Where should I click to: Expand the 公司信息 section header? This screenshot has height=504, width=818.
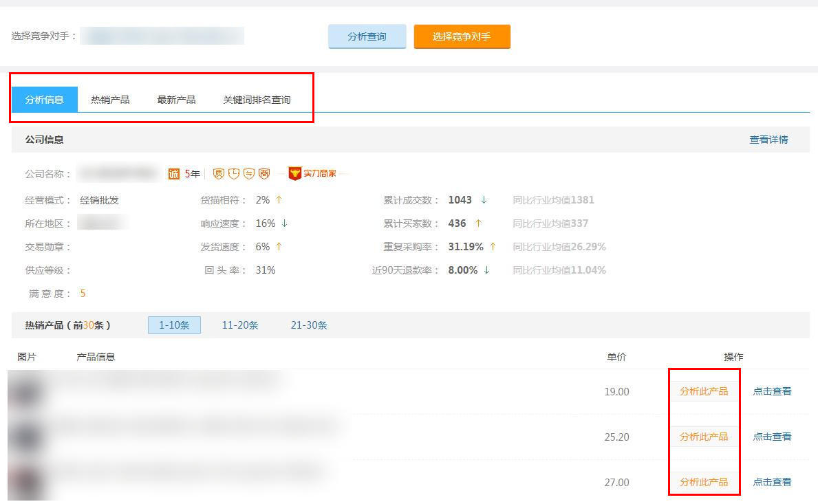point(45,141)
